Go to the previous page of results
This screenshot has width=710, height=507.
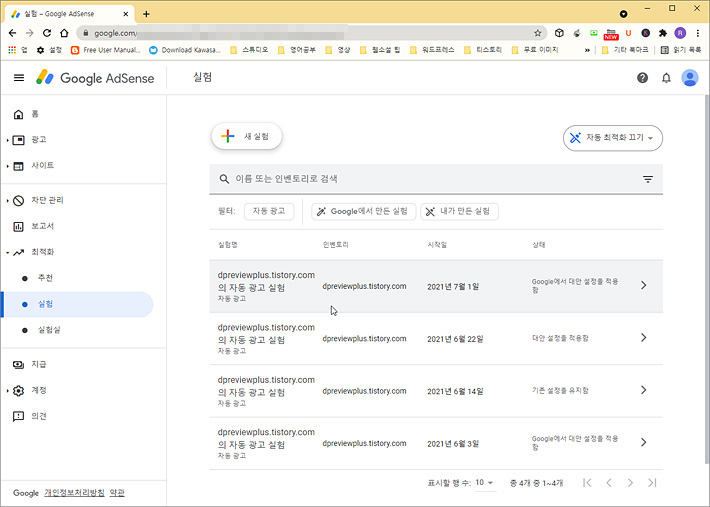tap(609, 483)
